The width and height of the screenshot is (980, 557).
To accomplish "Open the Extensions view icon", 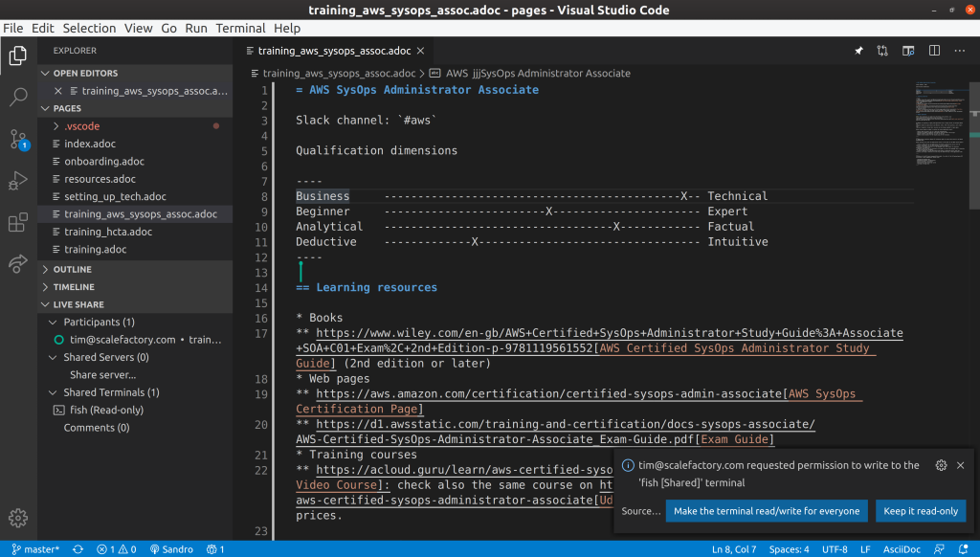I will click(18, 222).
